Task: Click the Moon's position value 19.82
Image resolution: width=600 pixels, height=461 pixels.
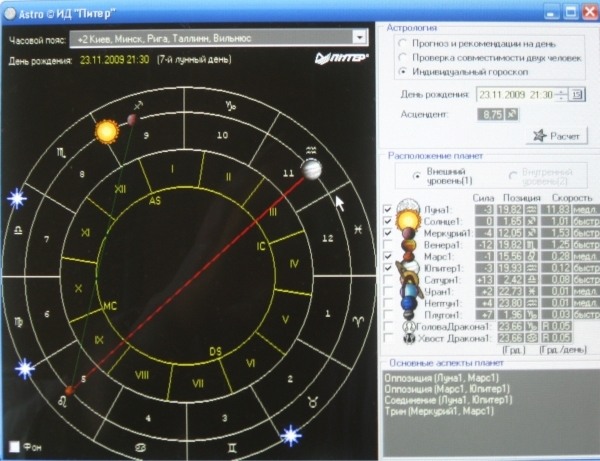Action: click(x=509, y=209)
